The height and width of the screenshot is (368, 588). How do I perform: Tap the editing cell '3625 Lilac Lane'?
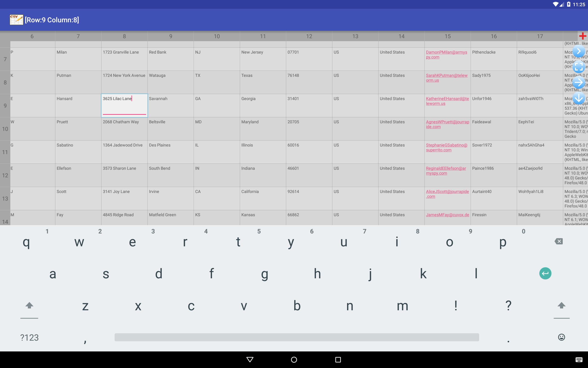[124, 106]
